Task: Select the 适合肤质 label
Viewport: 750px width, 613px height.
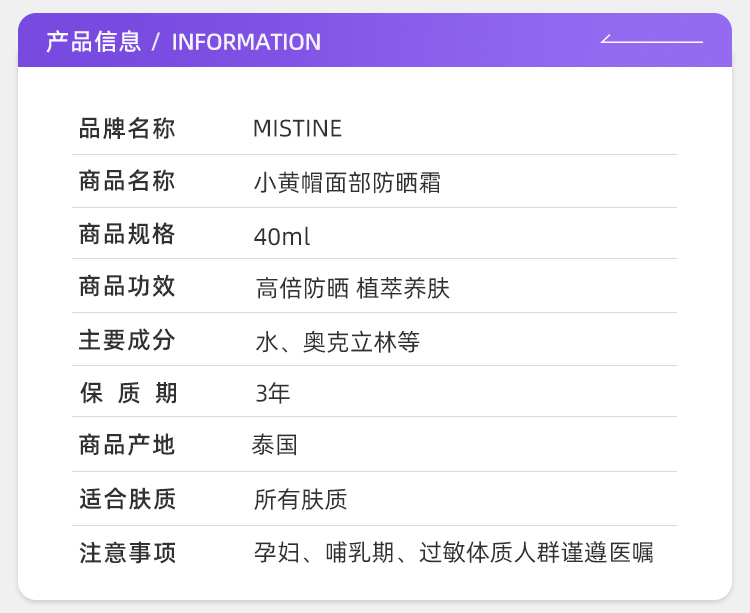Action: point(128,499)
